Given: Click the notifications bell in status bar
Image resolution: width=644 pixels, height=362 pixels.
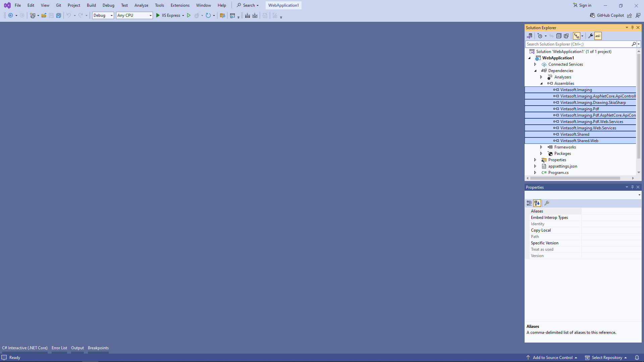Looking at the screenshot, I should (637, 358).
